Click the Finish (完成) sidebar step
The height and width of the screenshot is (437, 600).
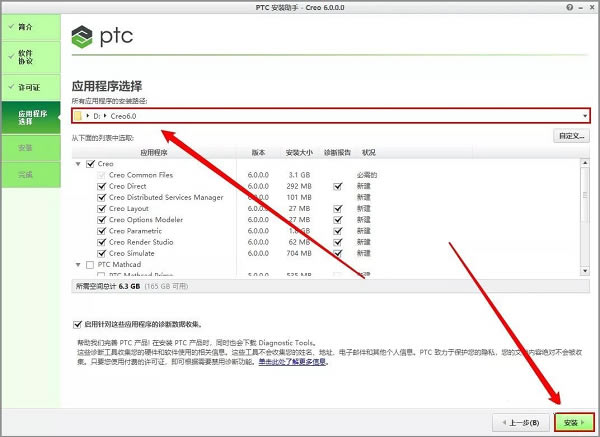[x=31, y=174]
